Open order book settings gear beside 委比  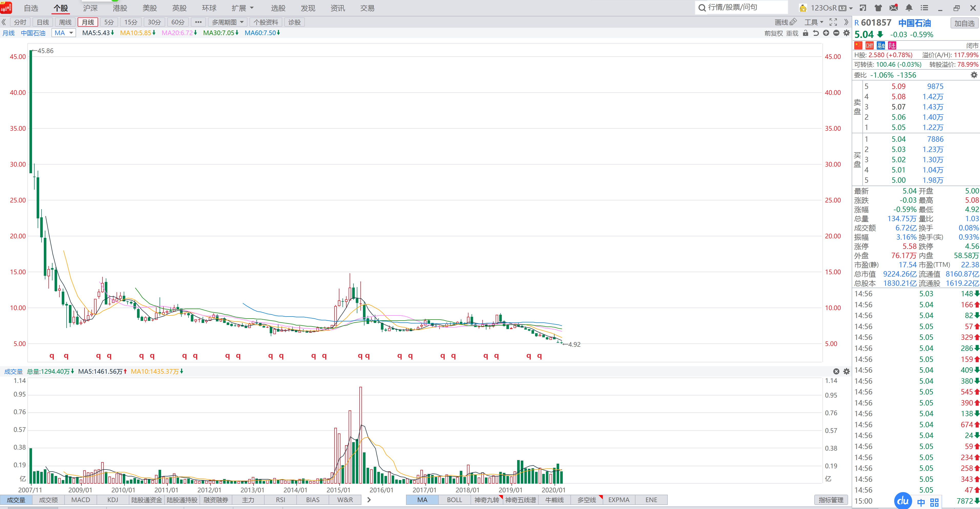(x=974, y=75)
